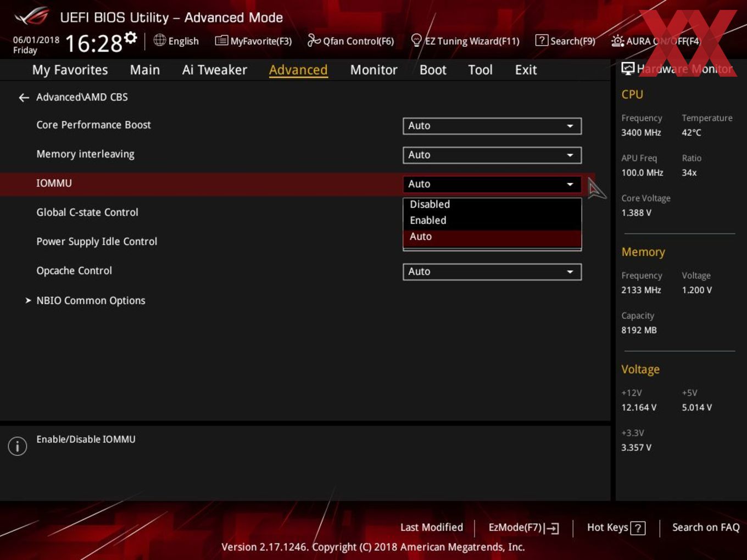The width and height of the screenshot is (747, 560).
Task: Select Power Supply Idle Control row
Action: point(97,242)
